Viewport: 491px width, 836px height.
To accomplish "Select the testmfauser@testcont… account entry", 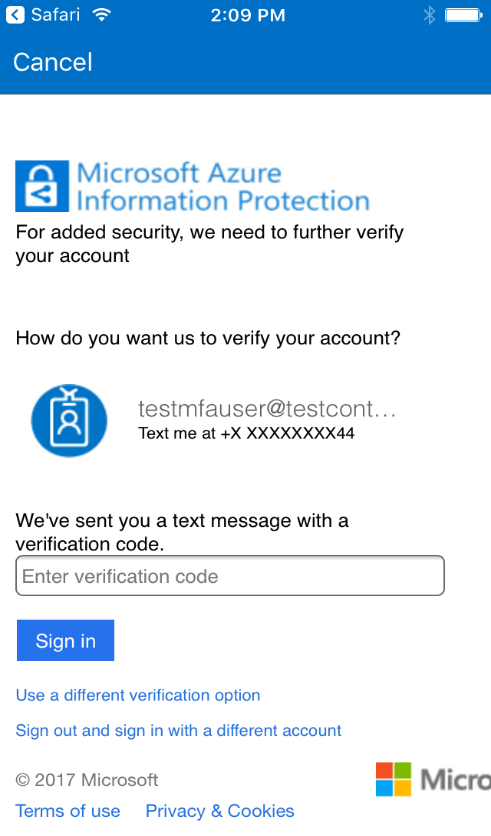I will [x=267, y=409].
